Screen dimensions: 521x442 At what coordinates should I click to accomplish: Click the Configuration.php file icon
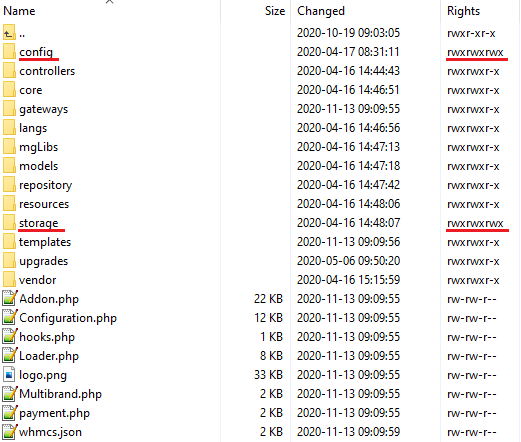(9, 317)
